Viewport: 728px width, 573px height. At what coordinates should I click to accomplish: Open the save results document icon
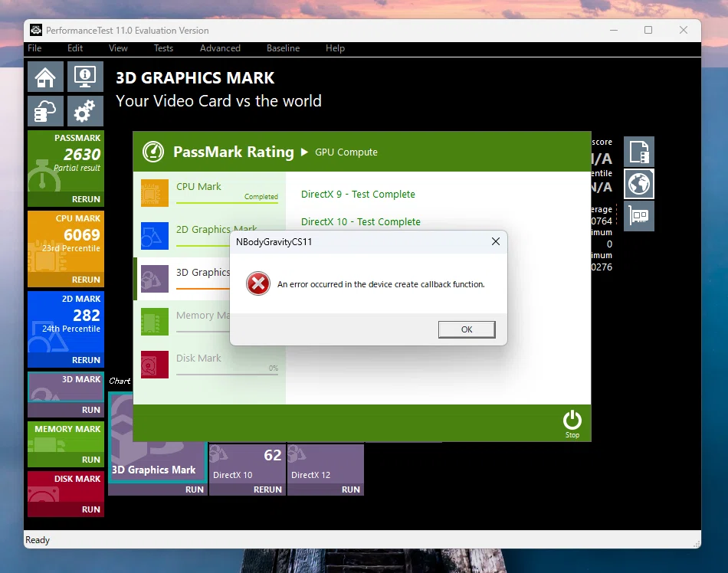(x=639, y=152)
